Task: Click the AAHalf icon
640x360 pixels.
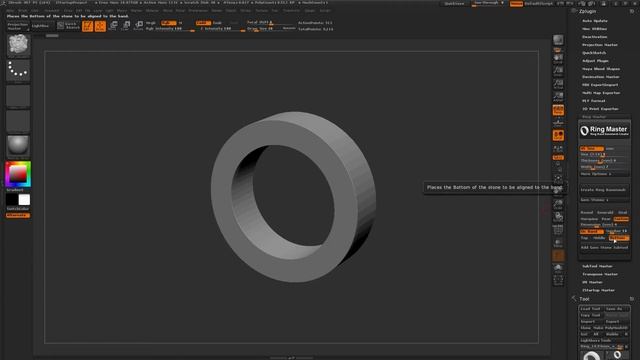Action: click(x=558, y=97)
